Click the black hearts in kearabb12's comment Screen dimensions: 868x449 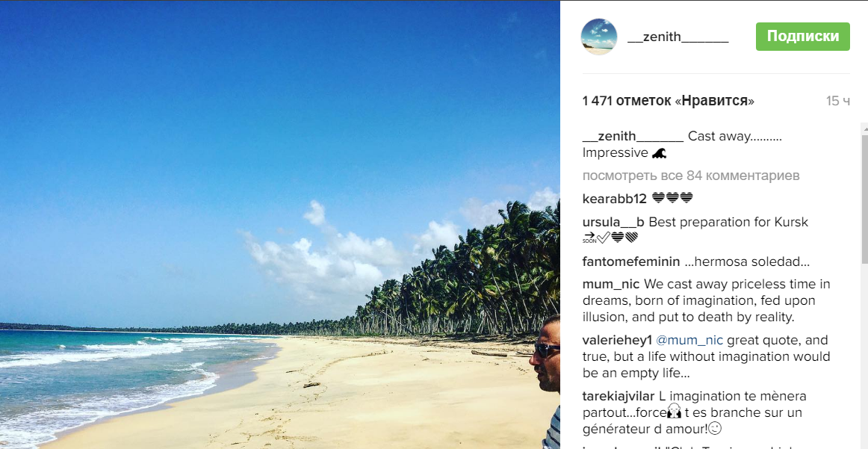(x=672, y=199)
